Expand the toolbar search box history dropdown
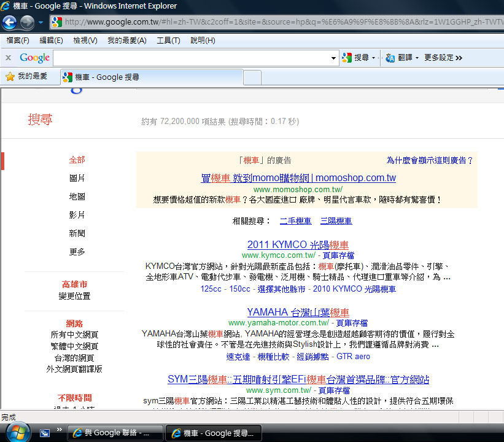This screenshot has width=504, height=442. point(333,58)
